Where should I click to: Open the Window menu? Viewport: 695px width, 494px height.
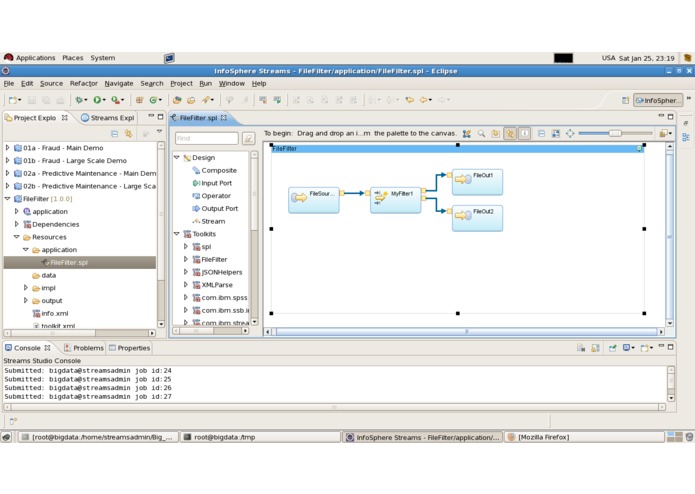pyautogui.click(x=231, y=83)
